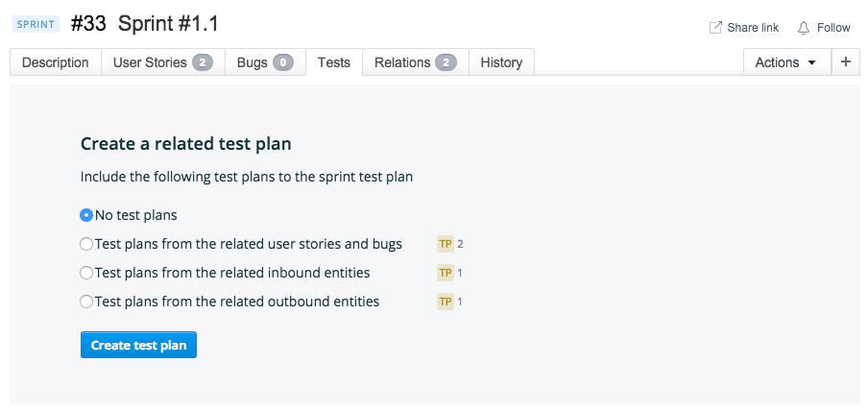The height and width of the screenshot is (411, 868).
Task: Open the Relations tab
Action: (416, 62)
